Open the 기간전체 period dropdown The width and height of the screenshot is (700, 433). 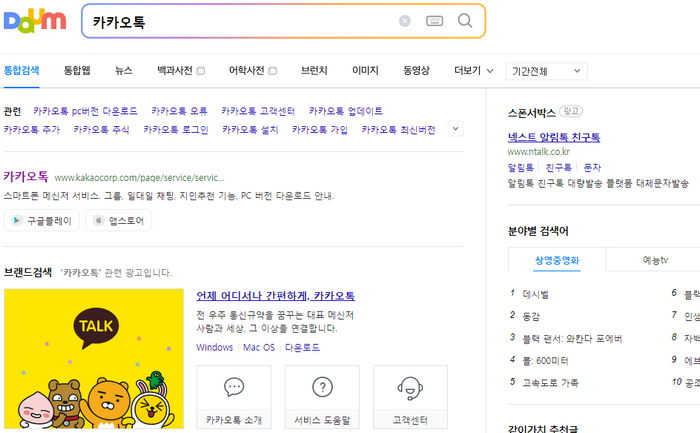click(x=546, y=71)
